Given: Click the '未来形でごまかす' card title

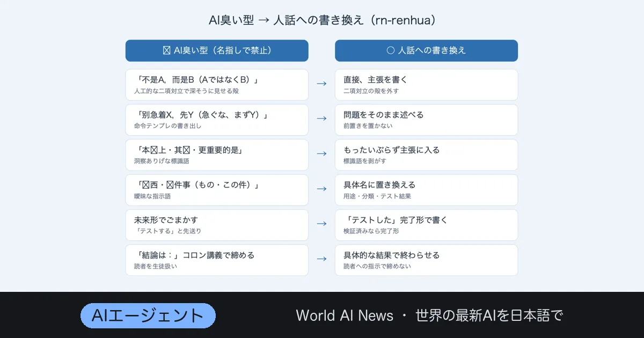Looking at the screenshot, I should (x=166, y=220).
